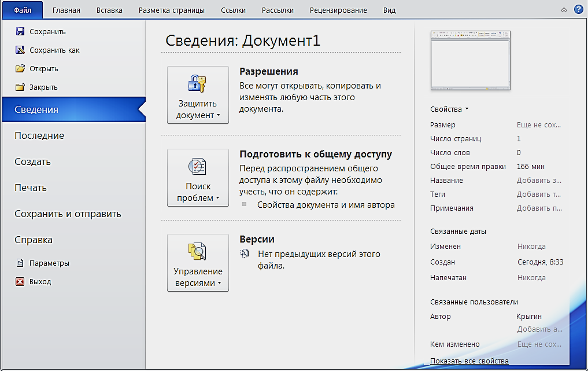Viewport: 588px width, 371px height.
Task: Switch to the Вставка ribbon tab
Action: (109, 10)
